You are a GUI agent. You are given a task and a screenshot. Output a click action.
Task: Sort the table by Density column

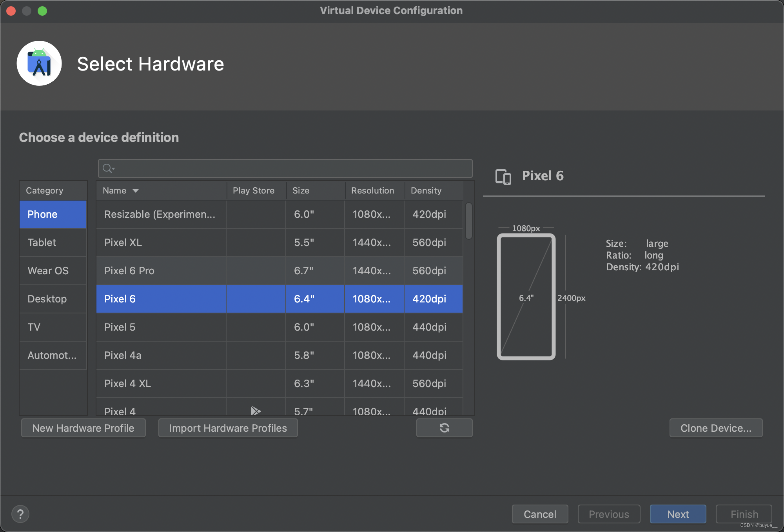coord(426,191)
